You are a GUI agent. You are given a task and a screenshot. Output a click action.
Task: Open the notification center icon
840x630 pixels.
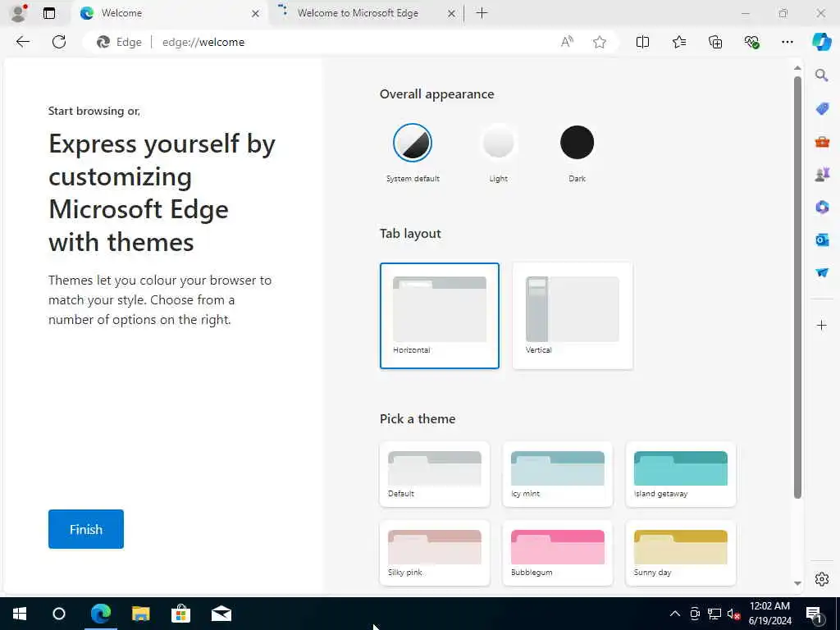[814, 614]
